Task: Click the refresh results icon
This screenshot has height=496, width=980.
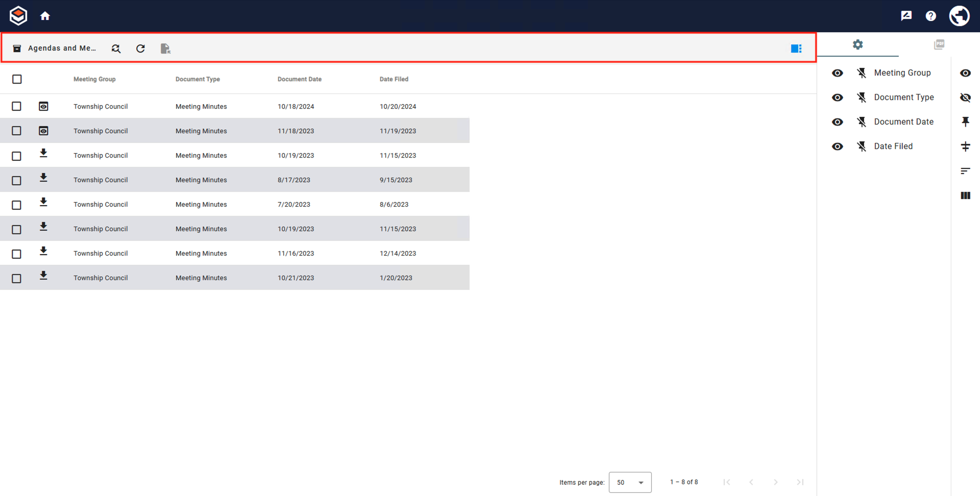Action: click(140, 48)
